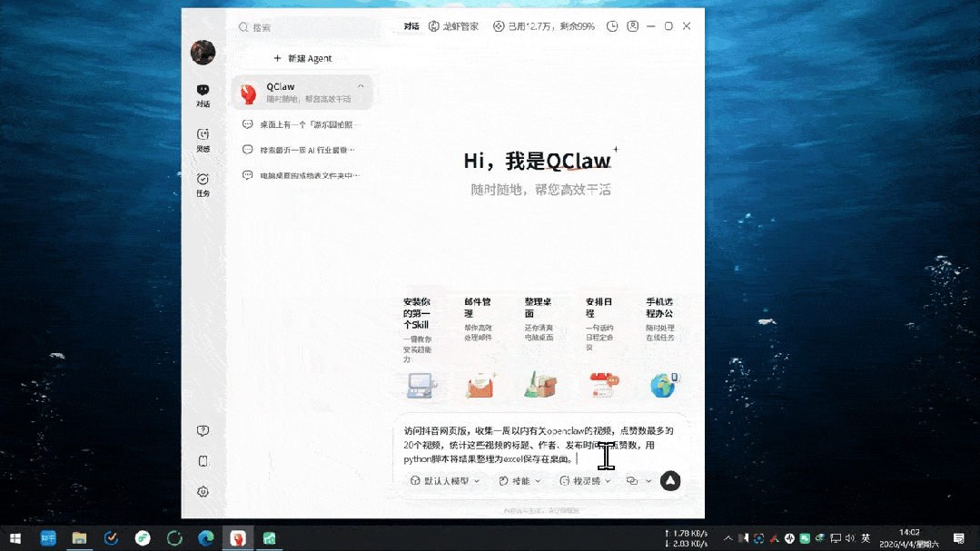Switch to the 对话 tab in the top bar
Viewport: 980px width, 551px height.
(x=411, y=26)
